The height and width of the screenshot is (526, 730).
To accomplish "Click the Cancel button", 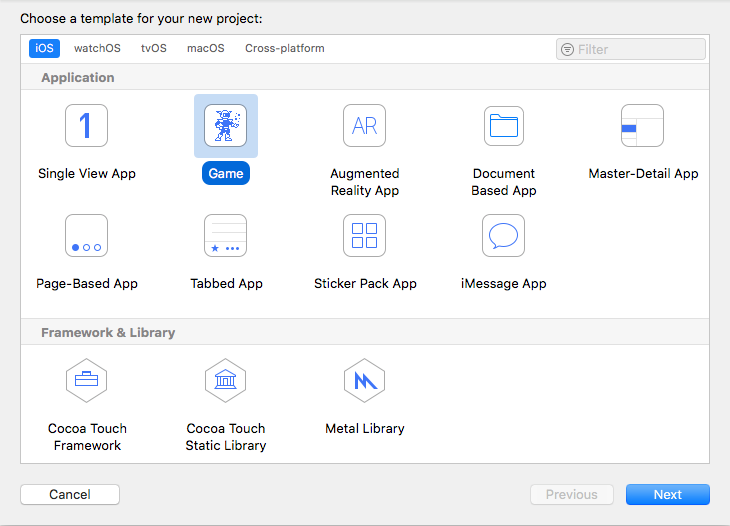I will 70,494.
